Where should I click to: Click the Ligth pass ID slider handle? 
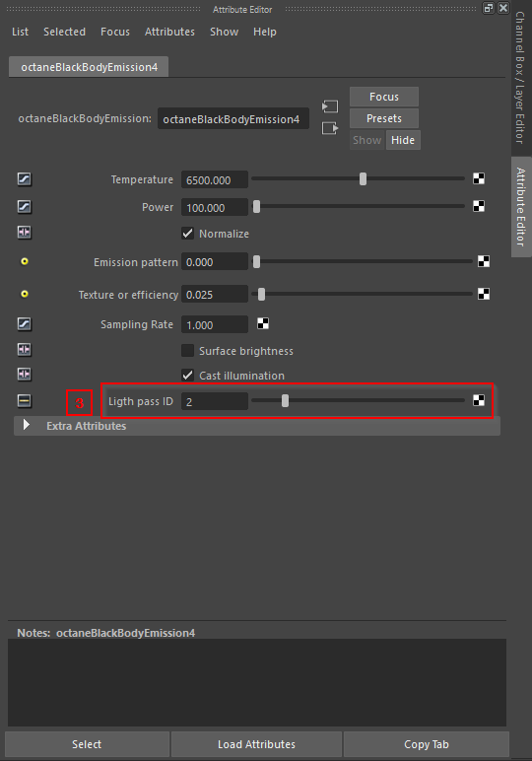[285, 400]
